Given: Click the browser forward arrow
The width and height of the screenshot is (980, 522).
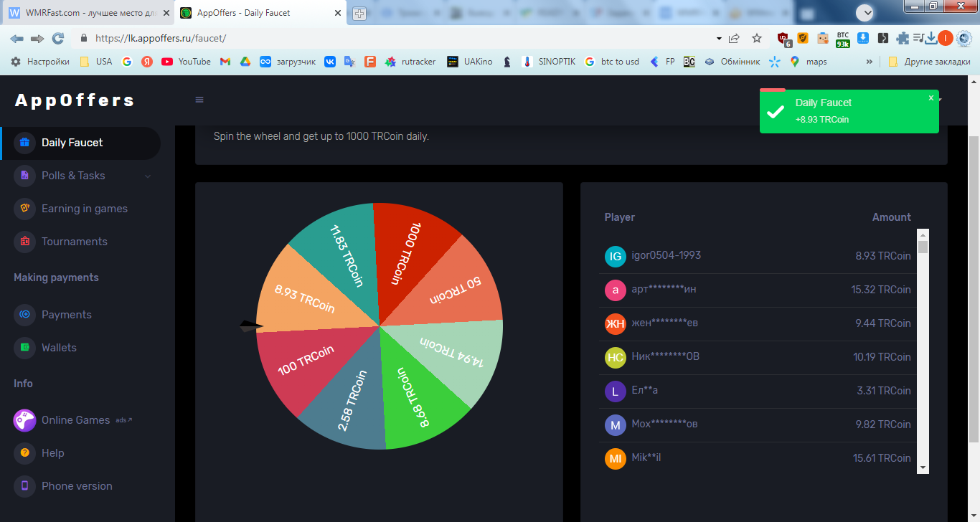Looking at the screenshot, I should click(37, 38).
